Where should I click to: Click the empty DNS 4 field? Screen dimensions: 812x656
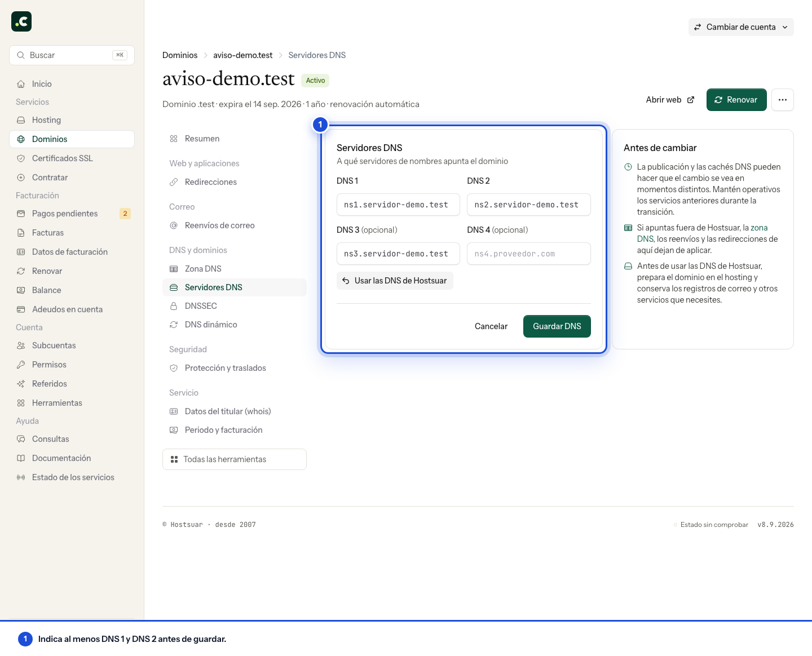pyautogui.click(x=529, y=254)
